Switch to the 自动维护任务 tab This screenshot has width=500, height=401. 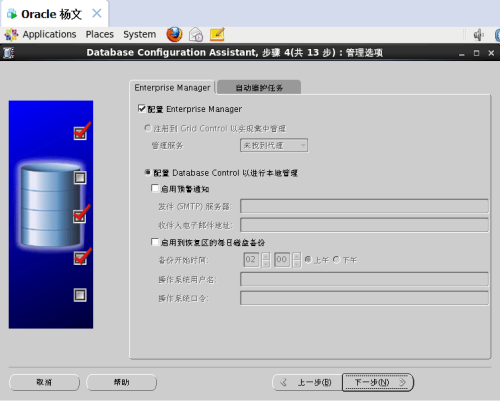[x=259, y=88]
